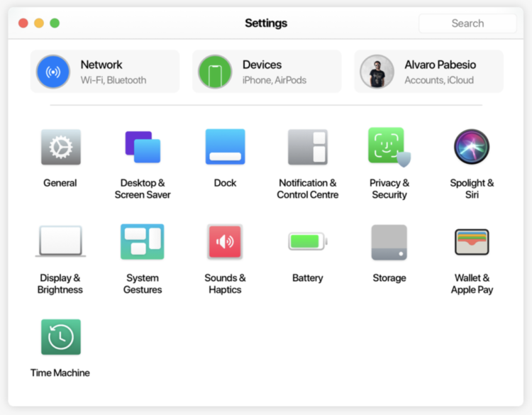Open Display & Brightness laptop icon
The height and width of the screenshot is (415, 532).
pyautogui.click(x=61, y=241)
